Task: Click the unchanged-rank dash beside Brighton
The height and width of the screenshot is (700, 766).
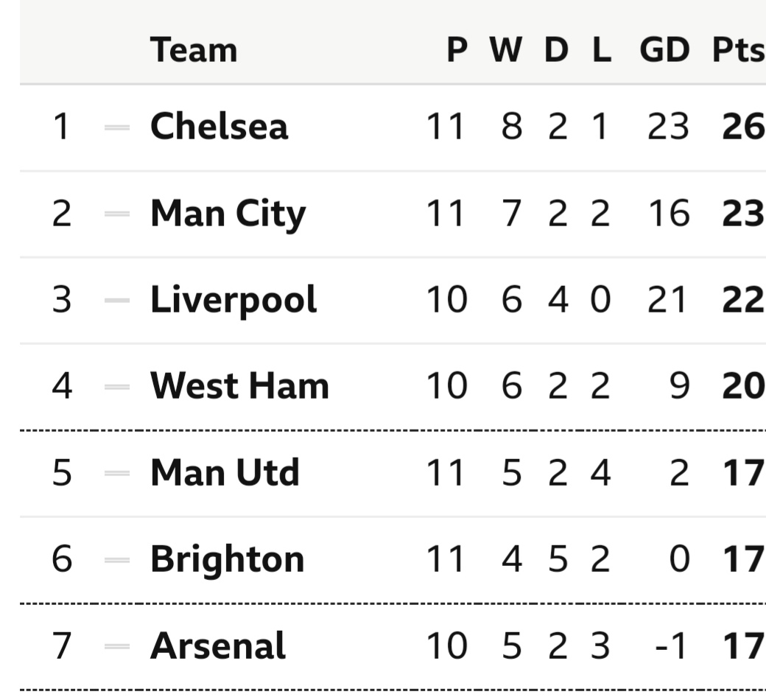Action: [x=117, y=560]
